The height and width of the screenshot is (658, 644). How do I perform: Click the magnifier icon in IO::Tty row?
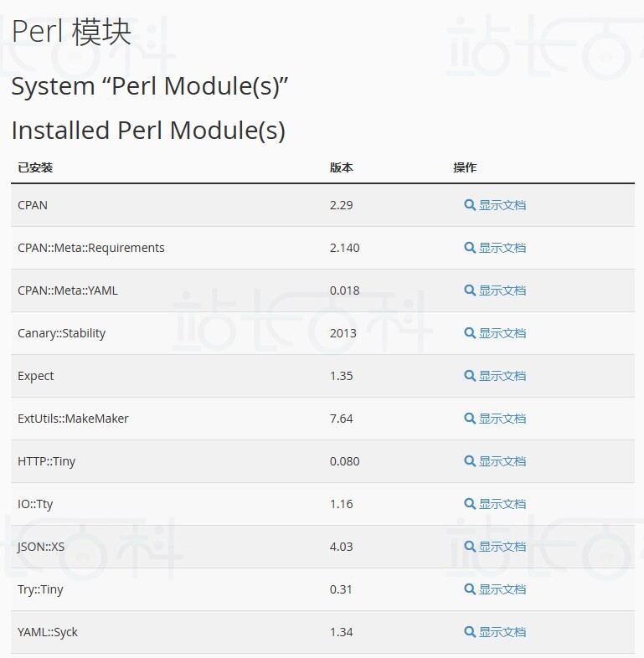[469, 504]
